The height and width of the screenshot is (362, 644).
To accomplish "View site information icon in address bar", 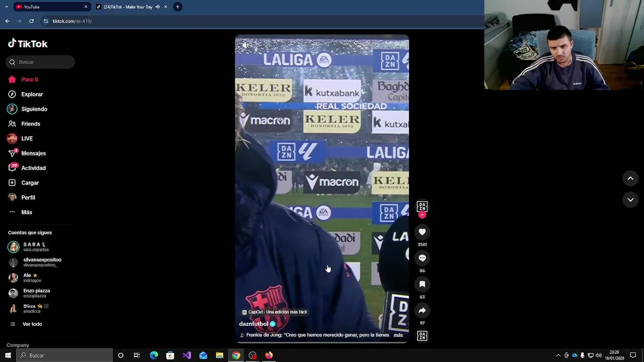I will click(46, 21).
